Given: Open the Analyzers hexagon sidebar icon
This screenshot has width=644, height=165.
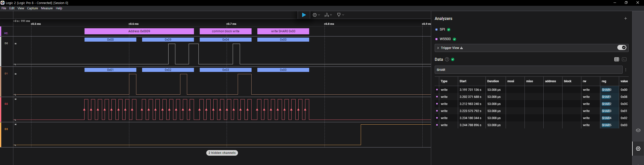Looking at the screenshot, I should click(x=638, y=149).
